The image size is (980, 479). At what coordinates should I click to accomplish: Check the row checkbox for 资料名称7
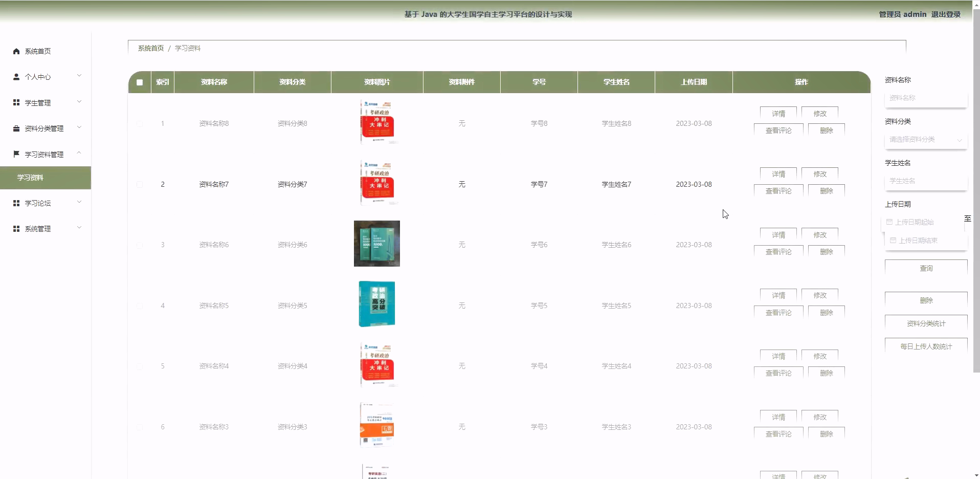(x=140, y=184)
